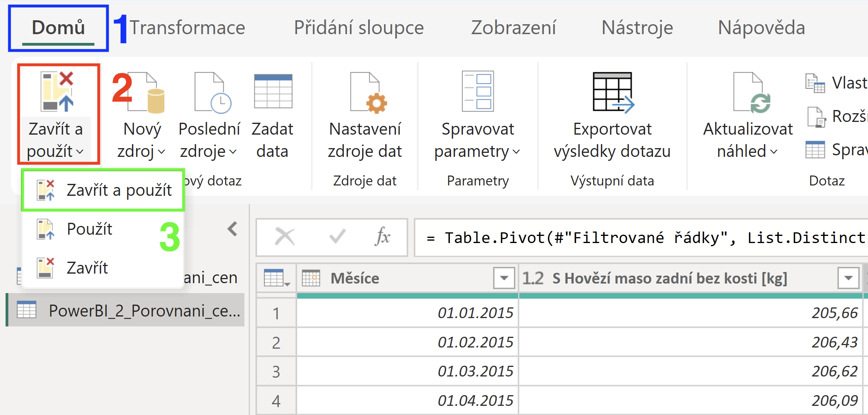Viewport: 868px width, 415px height.
Task: Switch to the Transformace tab
Action: tap(187, 28)
